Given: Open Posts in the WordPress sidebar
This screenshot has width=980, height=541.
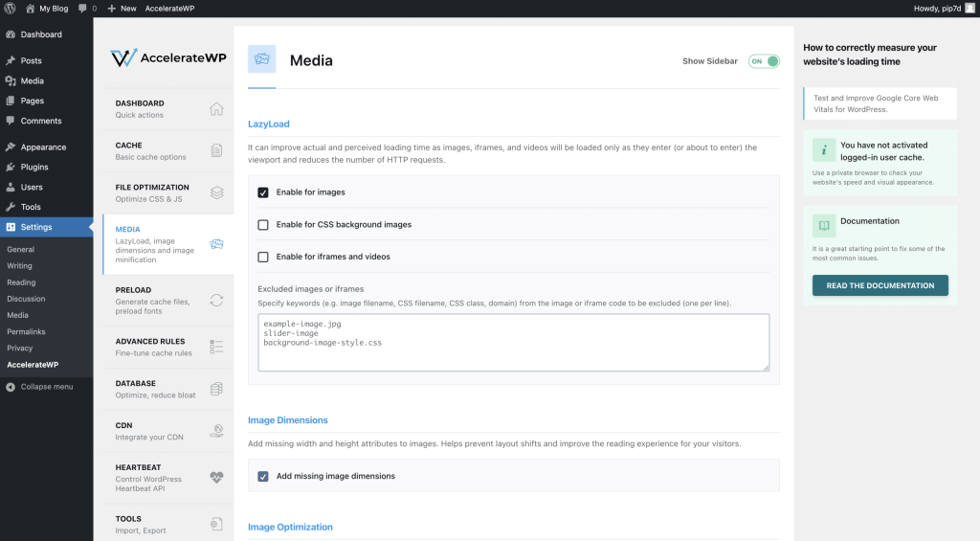Looking at the screenshot, I should click(x=32, y=60).
